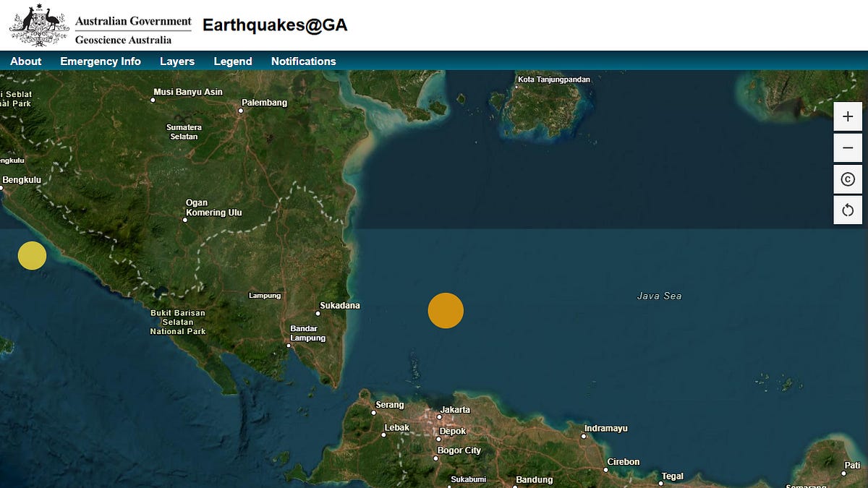The height and width of the screenshot is (488, 868).
Task: Click the Jakarta city label
Action: pos(455,410)
